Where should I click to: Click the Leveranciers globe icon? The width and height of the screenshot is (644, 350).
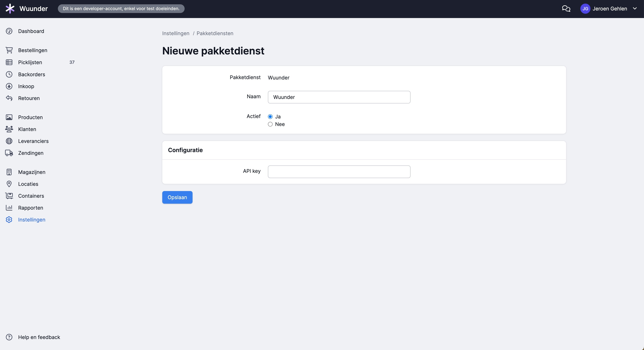point(9,141)
